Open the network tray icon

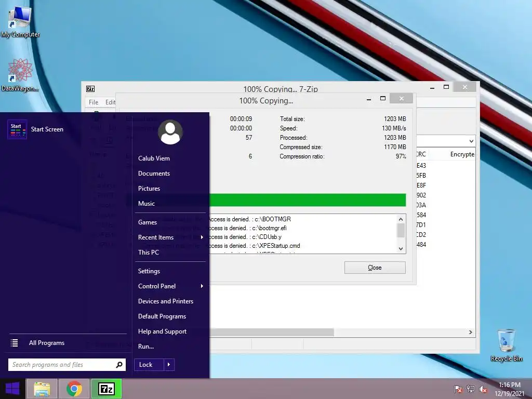471,389
